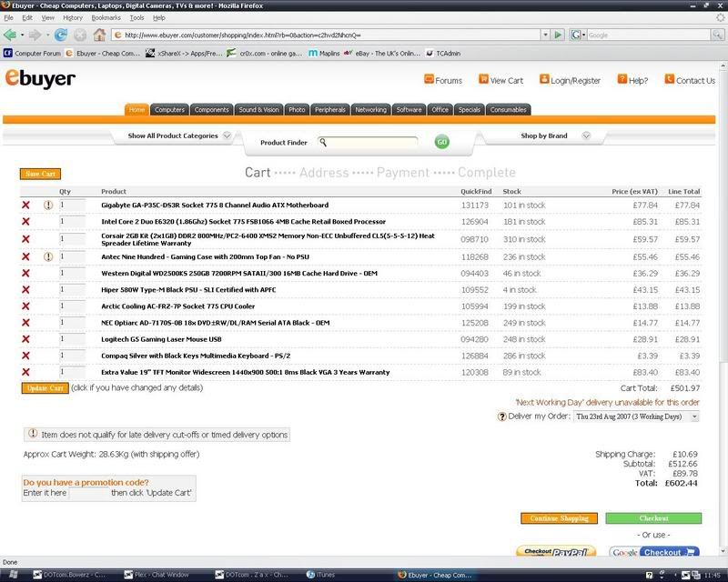The image size is (728, 582).
Task: Open the History menu
Action: [73, 17]
